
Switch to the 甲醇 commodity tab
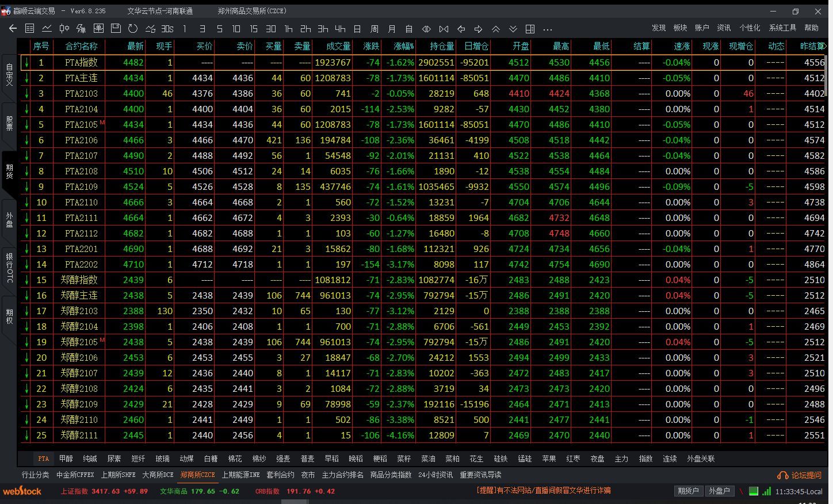tap(66, 459)
